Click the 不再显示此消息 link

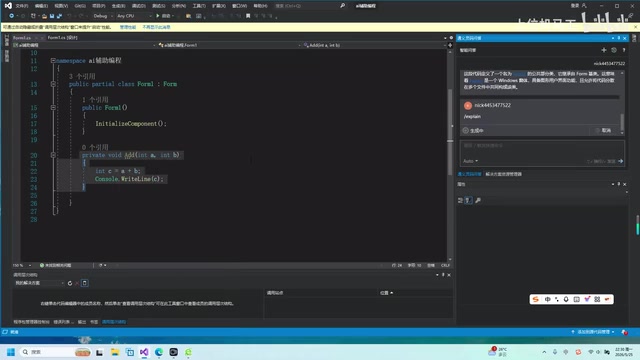point(156,27)
